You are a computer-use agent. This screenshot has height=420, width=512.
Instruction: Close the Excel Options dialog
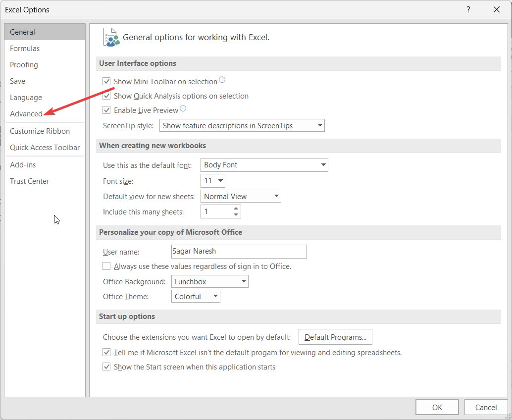[497, 9]
